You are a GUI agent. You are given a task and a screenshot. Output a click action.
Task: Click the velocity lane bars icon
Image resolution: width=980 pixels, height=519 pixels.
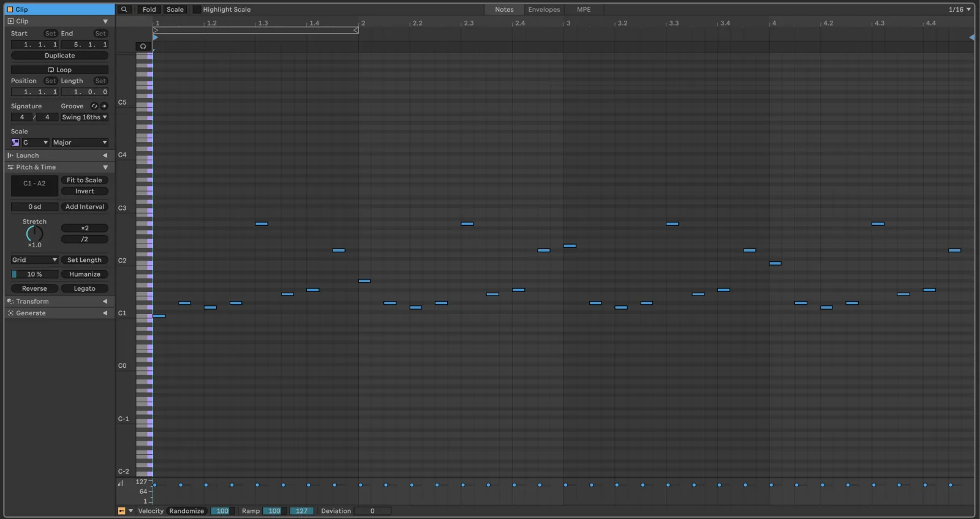pos(121,483)
